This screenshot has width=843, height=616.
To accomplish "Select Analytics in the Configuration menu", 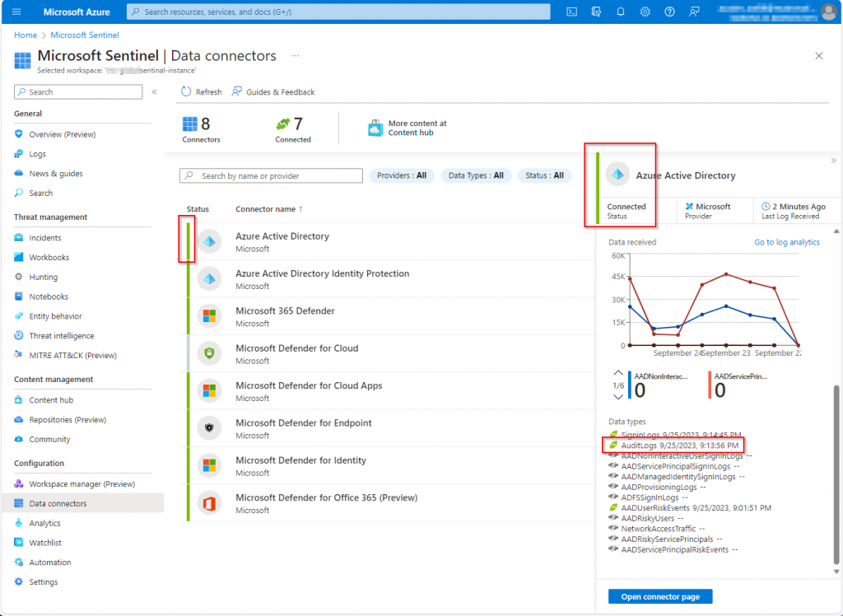I will tap(44, 523).
